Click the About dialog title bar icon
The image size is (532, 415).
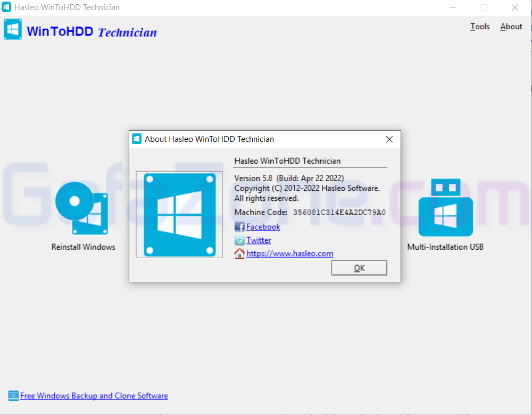pos(137,139)
